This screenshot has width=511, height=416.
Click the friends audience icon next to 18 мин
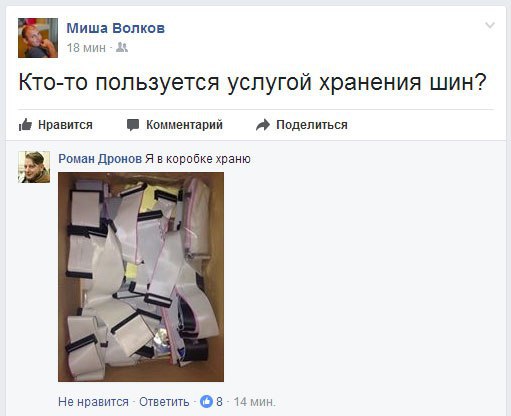tap(122, 48)
